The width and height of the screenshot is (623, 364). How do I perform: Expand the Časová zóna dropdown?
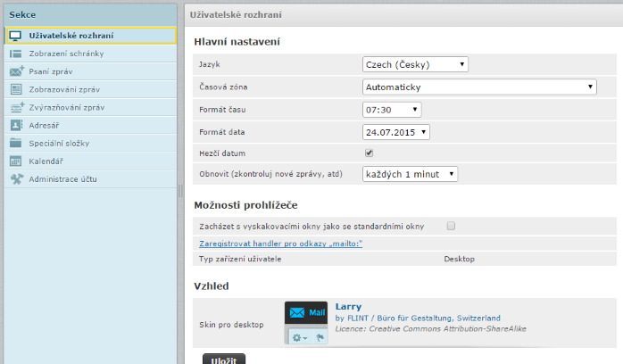479,87
